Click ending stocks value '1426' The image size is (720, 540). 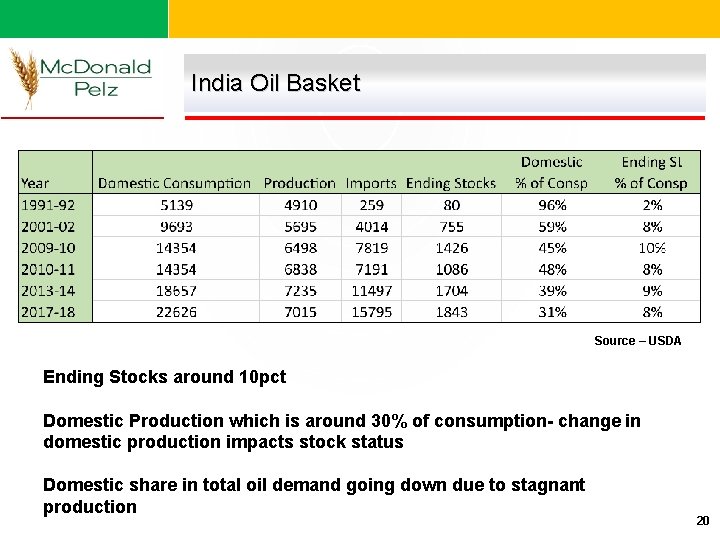452,248
